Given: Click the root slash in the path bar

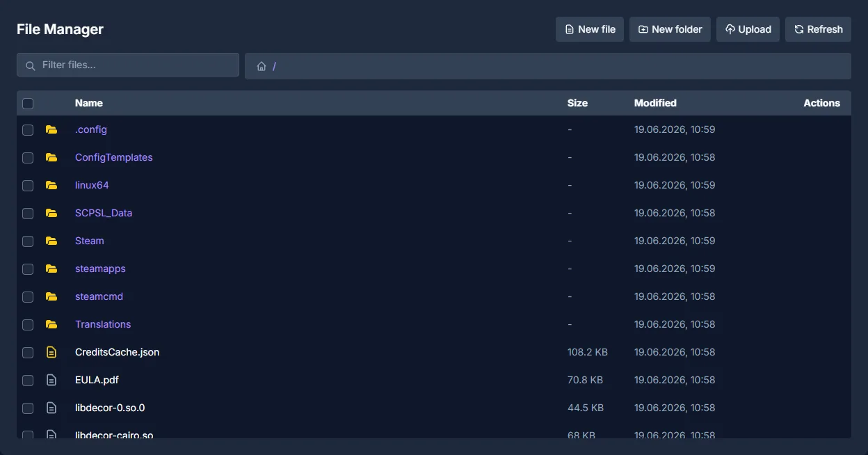Looking at the screenshot, I should [x=275, y=66].
